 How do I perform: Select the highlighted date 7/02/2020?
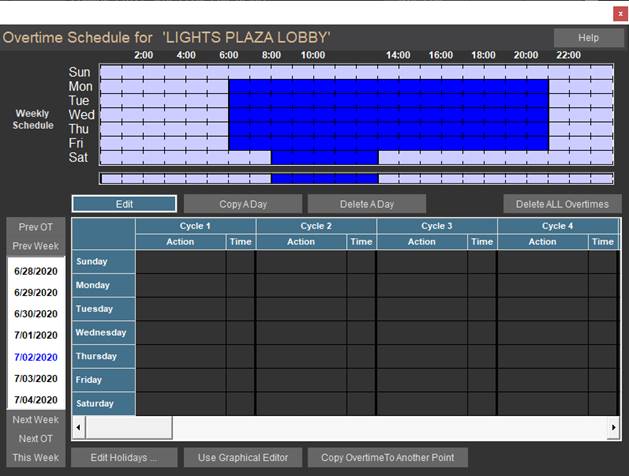coord(35,357)
